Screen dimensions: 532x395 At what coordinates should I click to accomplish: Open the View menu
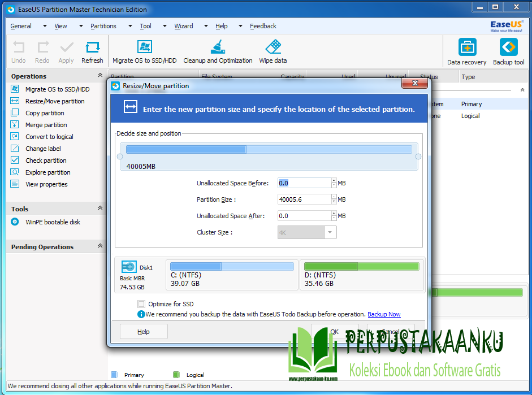60,26
